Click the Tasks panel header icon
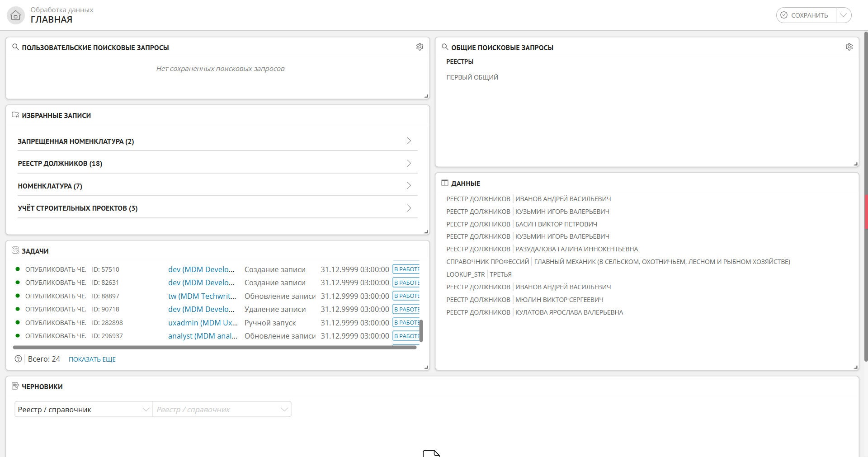This screenshot has width=868, height=457. pyautogui.click(x=15, y=250)
